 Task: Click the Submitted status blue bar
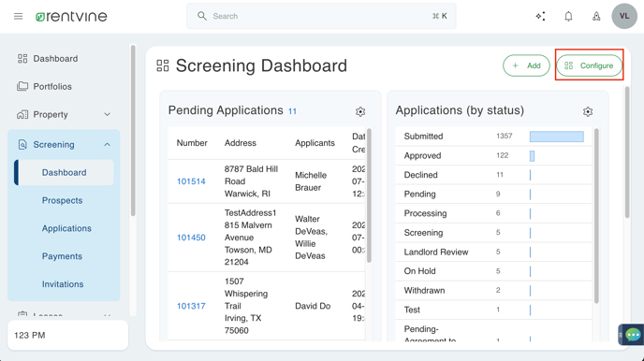(x=557, y=137)
